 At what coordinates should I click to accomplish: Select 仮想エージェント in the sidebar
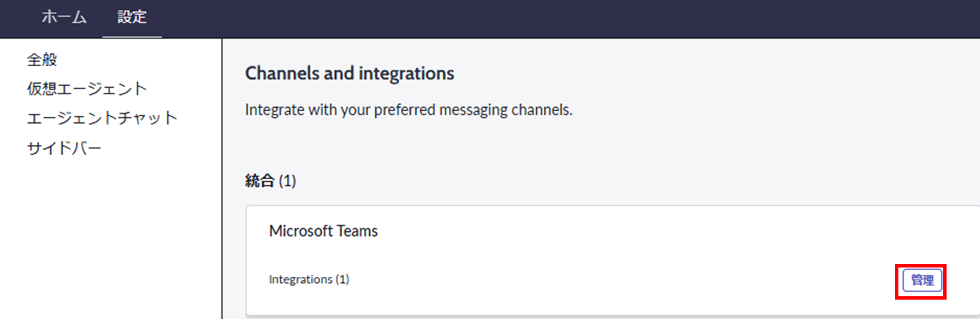(x=87, y=89)
